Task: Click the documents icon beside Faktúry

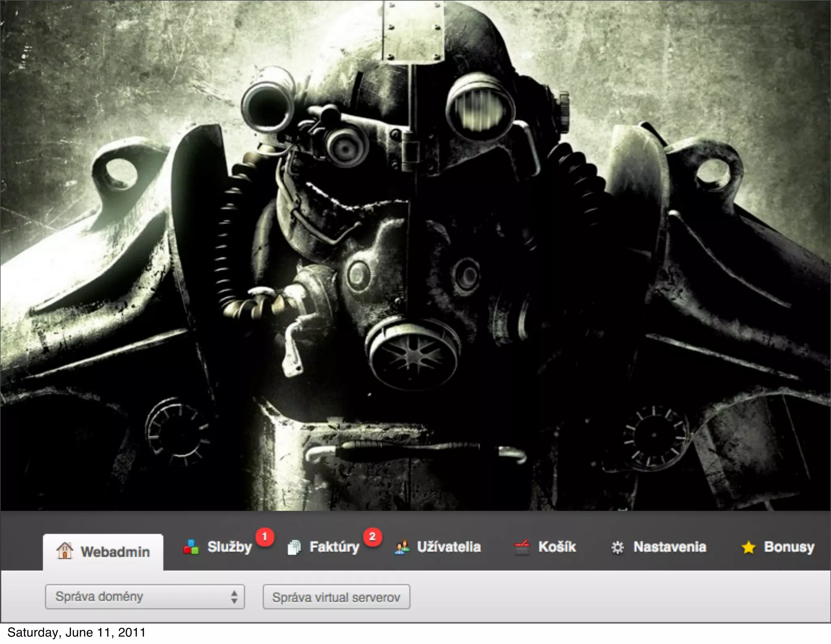Action: click(294, 547)
